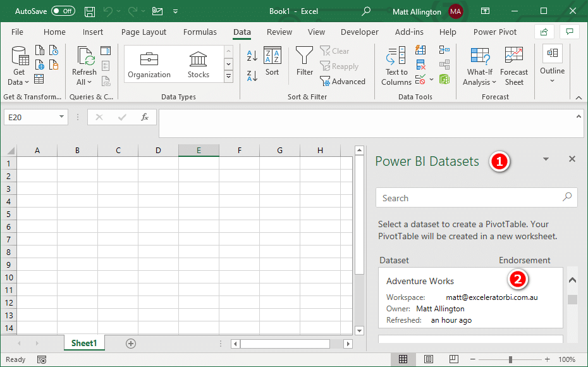Open the Formulas tab
This screenshot has height=367, width=588.
coord(200,32)
